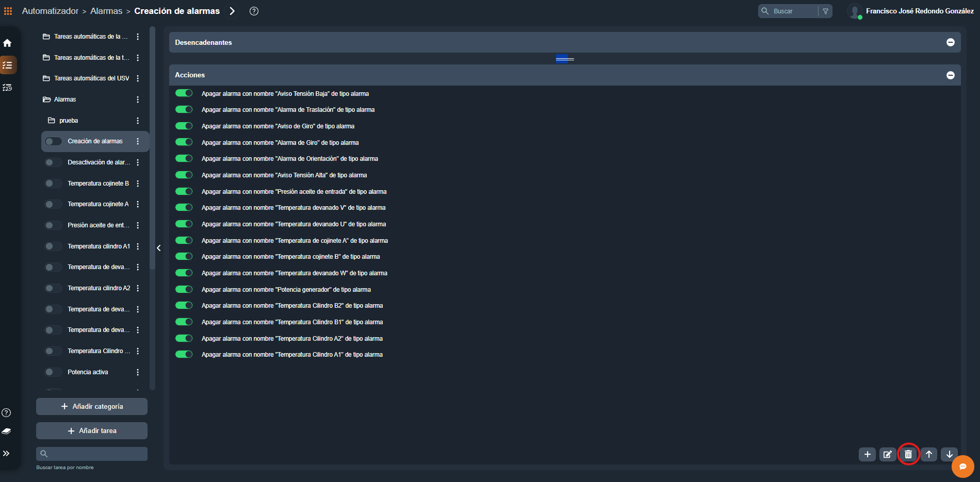Click the delete trash icon in Acciones
Screen dimensions: 980x482
pos(908,454)
